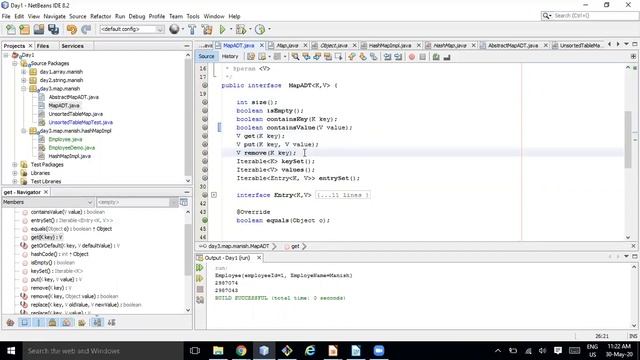This screenshot has width=640, height=360.
Task: Collapse the Day1 project node
Action: click(x=6, y=55)
